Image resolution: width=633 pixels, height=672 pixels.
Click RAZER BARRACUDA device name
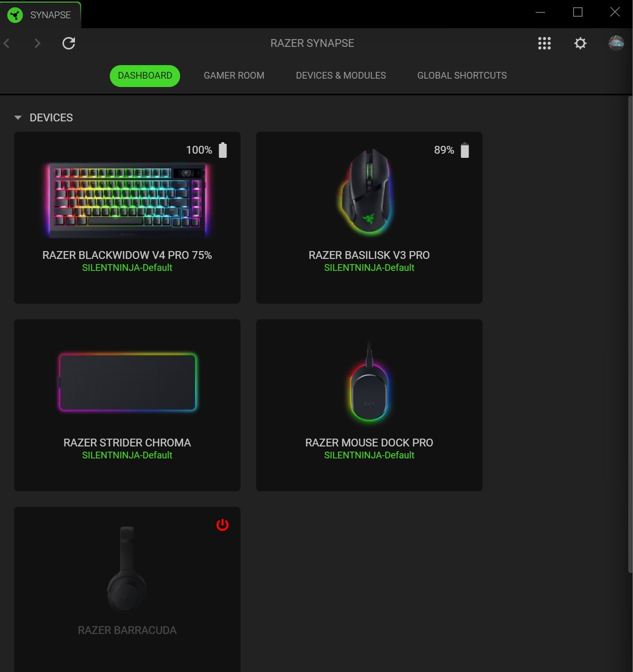(127, 630)
